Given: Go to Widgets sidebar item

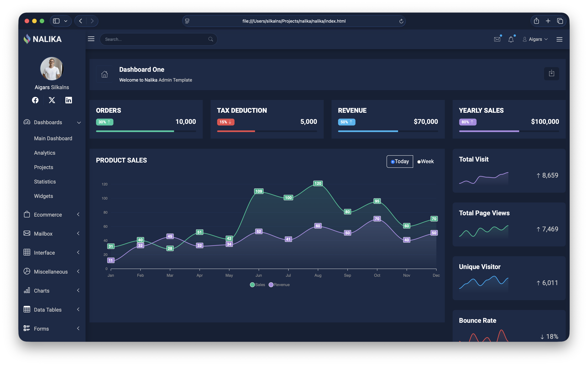Looking at the screenshot, I should (43, 196).
